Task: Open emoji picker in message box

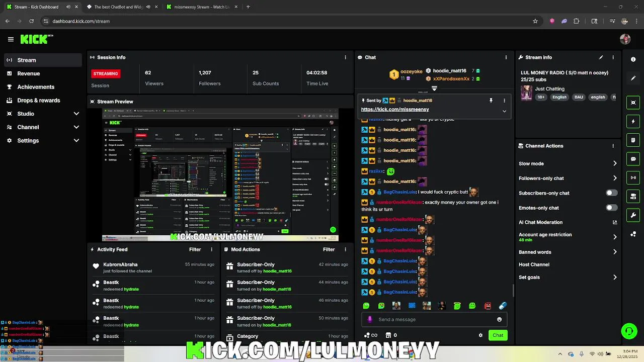Action: [499, 319]
